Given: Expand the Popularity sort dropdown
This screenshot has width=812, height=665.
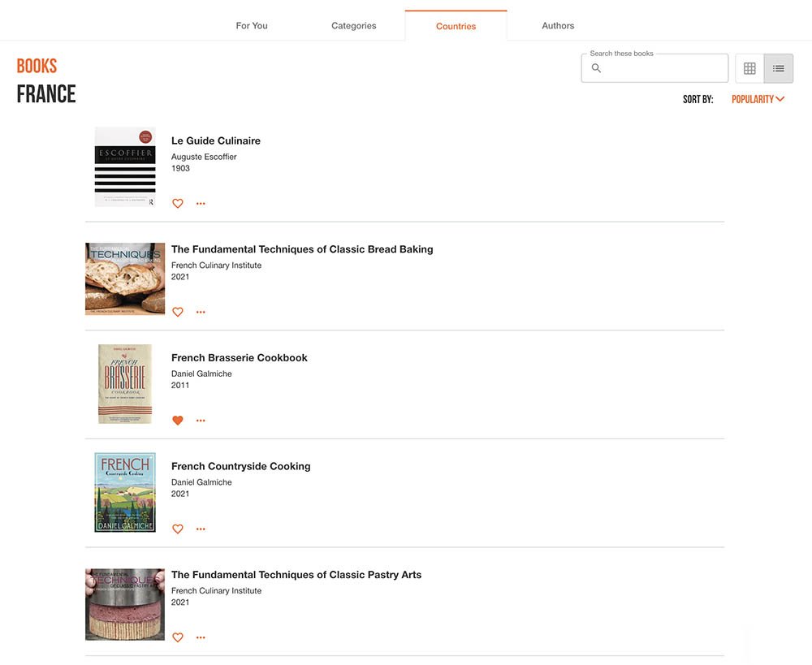Looking at the screenshot, I should pos(758,99).
